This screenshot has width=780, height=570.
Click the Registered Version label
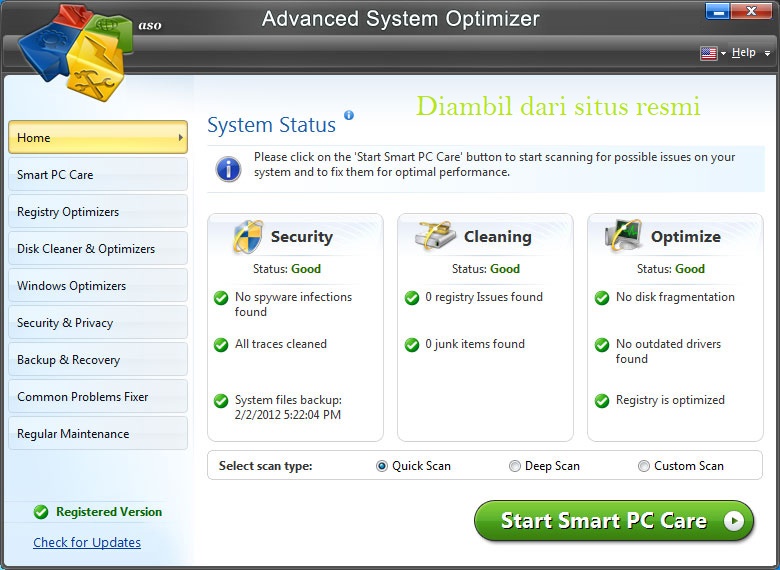pyautogui.click(x=109, y=512)
